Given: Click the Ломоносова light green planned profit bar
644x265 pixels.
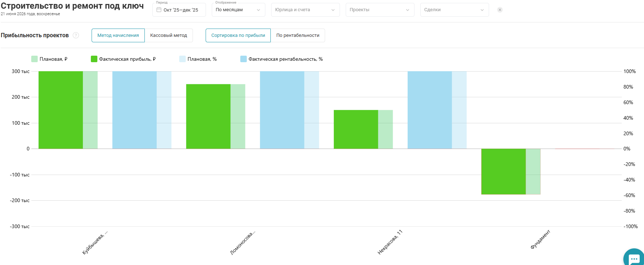Looking at the screenshot, I should (x=238, y=116).
